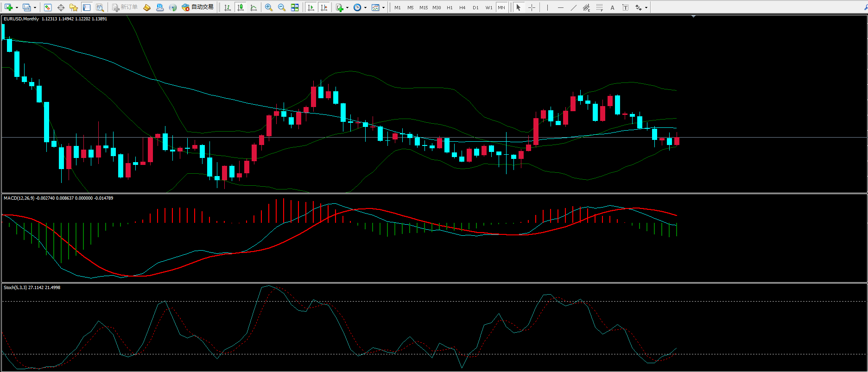Switch to the H4 timeframe
The height and width of the screenshot is (372, 868).
coord(462,7)
